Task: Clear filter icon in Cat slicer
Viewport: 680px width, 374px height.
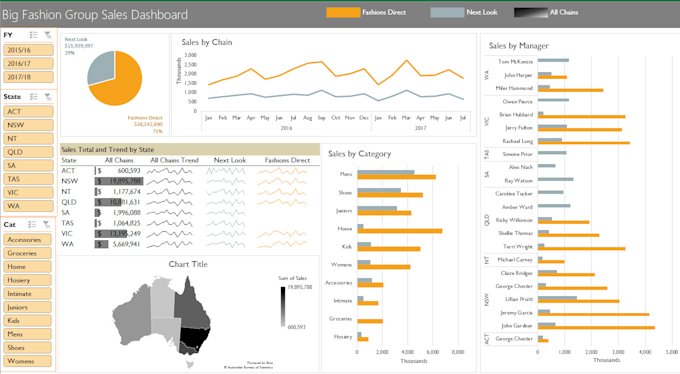Action: pyautogui.click(x=46, y=224)
